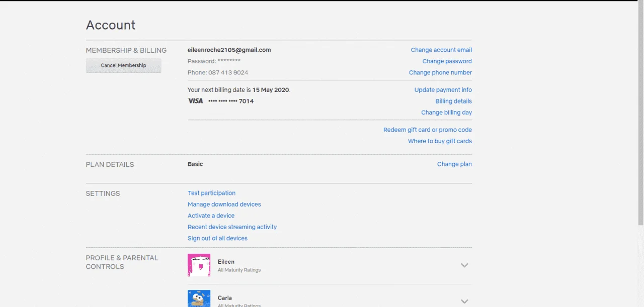Click the Carla profile name
Image resolution: width=644 pixels, height=307 pixels.
(x=224, y=298)
